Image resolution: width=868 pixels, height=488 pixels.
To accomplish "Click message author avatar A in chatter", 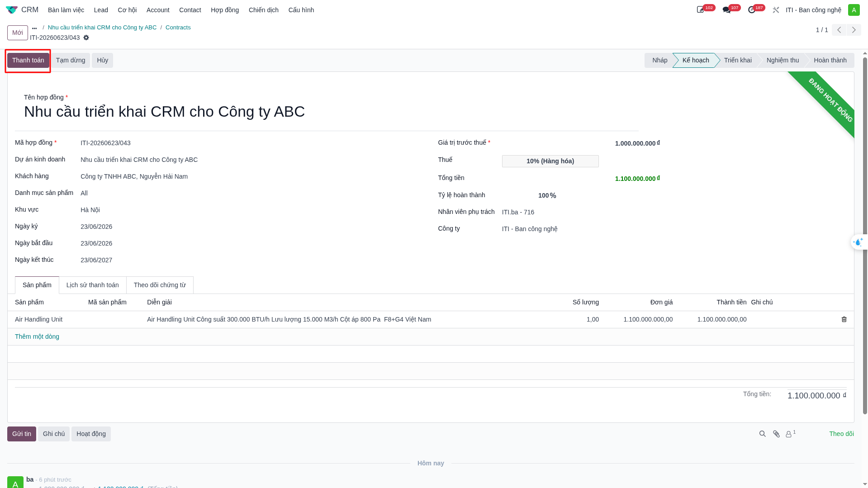I will click(x=15, y=482).
